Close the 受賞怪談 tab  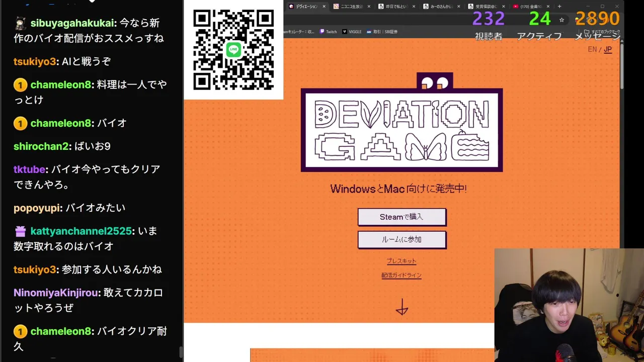[x=504, y=7]
